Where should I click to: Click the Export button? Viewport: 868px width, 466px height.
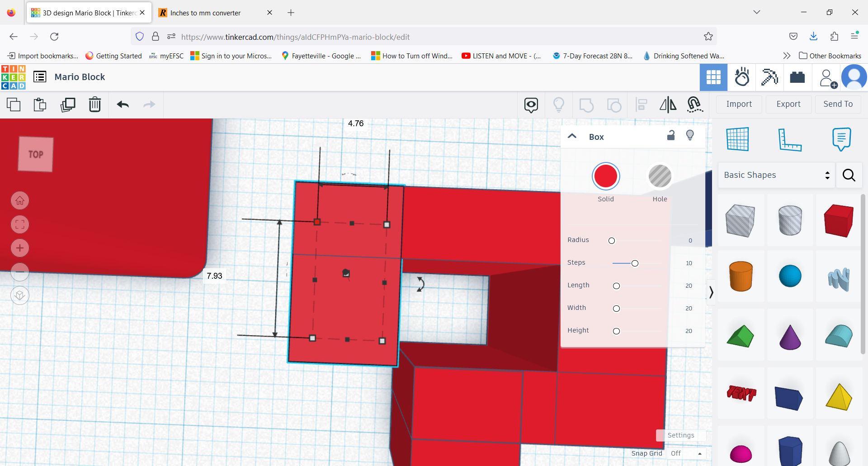point(788,104)
